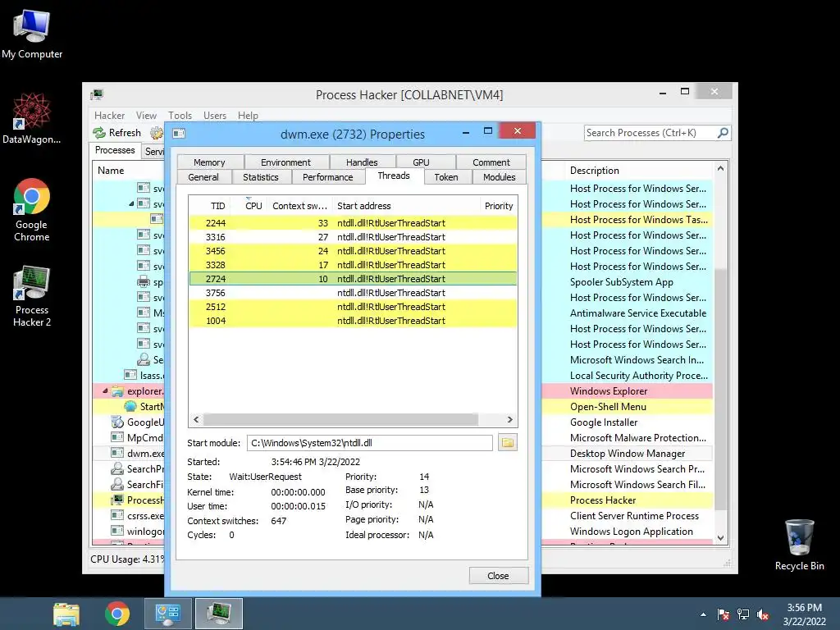Switch to the Statistics tab
The width and height of the screenshot is (840, 630).
(261, 177)
